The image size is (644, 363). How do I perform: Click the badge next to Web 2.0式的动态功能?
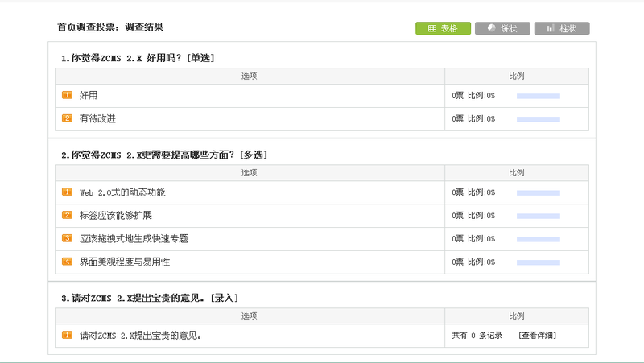click(x=68, y=192)
